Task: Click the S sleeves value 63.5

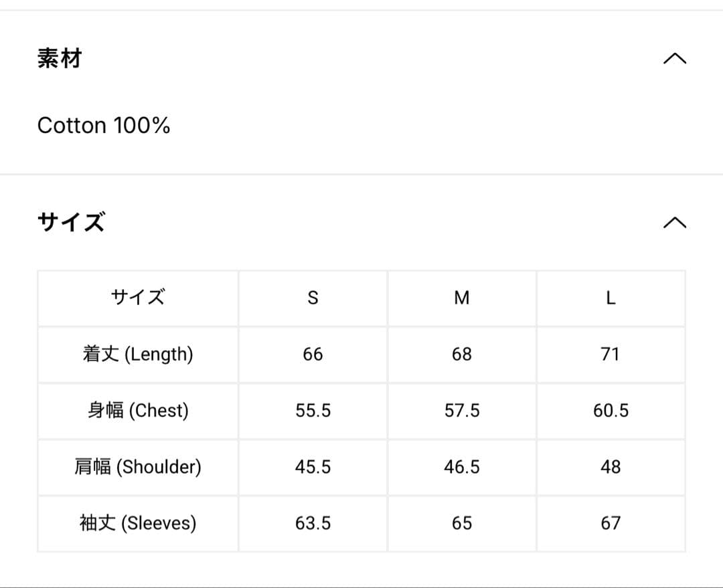Action: tap(313, 522)
